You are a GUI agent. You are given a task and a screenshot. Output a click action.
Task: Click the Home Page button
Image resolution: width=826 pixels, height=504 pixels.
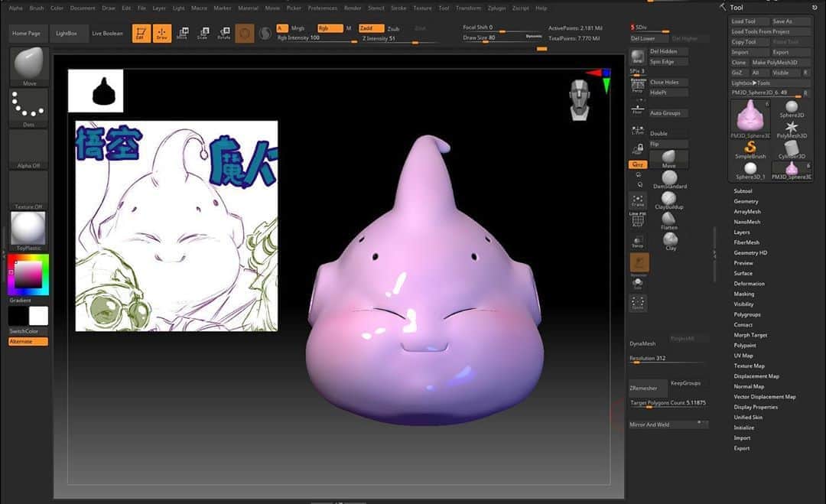[26, 33]
